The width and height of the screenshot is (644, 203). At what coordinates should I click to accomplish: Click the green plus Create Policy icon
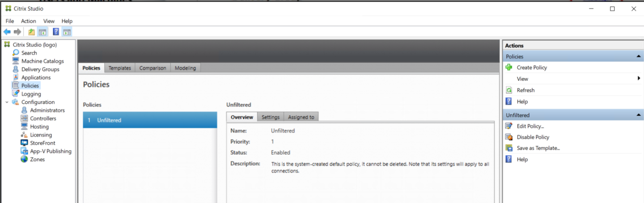click(509, 68)
